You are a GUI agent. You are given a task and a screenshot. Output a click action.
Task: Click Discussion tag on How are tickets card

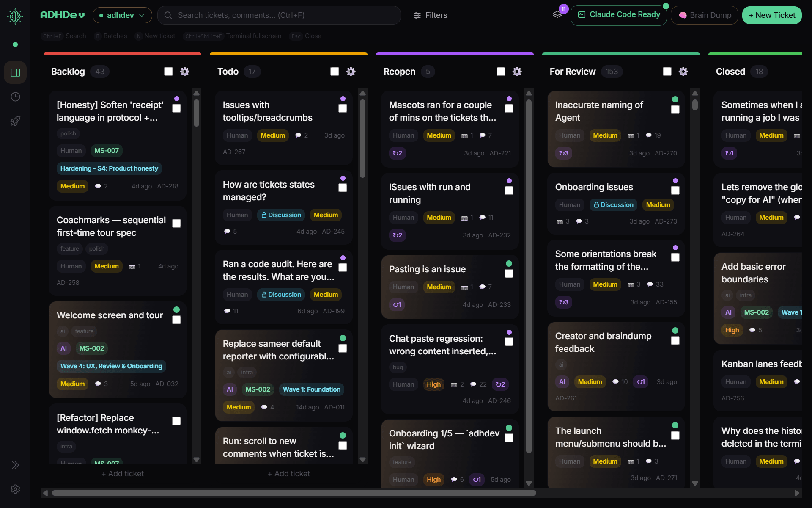pyautogui.click(x=281, y=215)
